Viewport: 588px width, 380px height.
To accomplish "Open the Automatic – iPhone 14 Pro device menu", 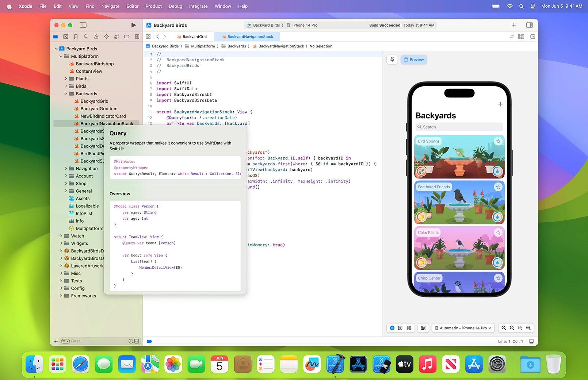I will point(463,328).
